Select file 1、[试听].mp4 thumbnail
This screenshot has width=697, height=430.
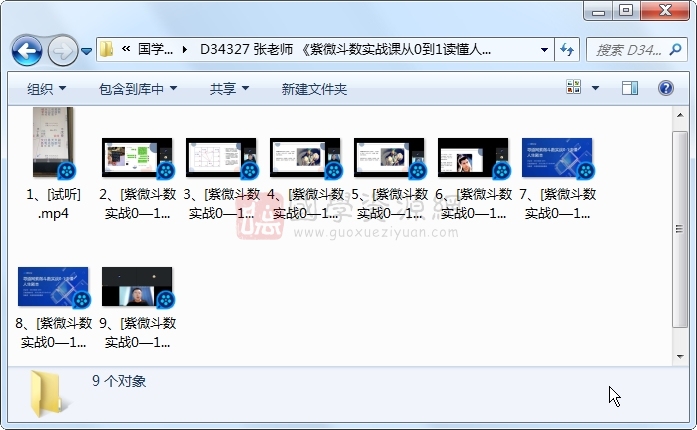53,142
